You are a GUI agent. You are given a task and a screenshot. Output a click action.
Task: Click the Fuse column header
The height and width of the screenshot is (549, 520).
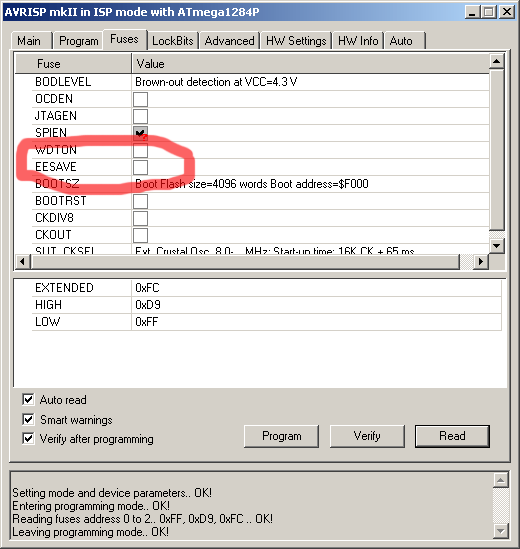73,64
